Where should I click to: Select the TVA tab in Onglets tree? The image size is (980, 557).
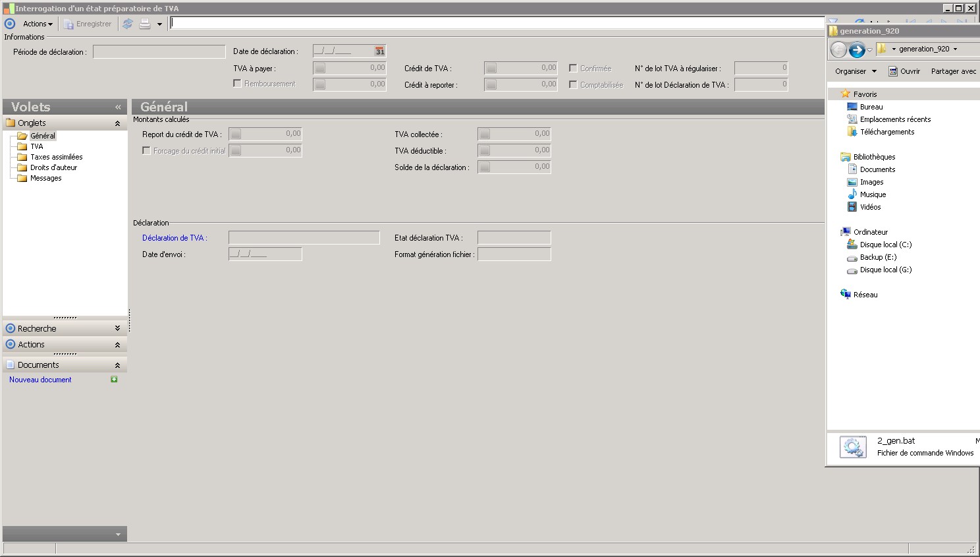37,146
